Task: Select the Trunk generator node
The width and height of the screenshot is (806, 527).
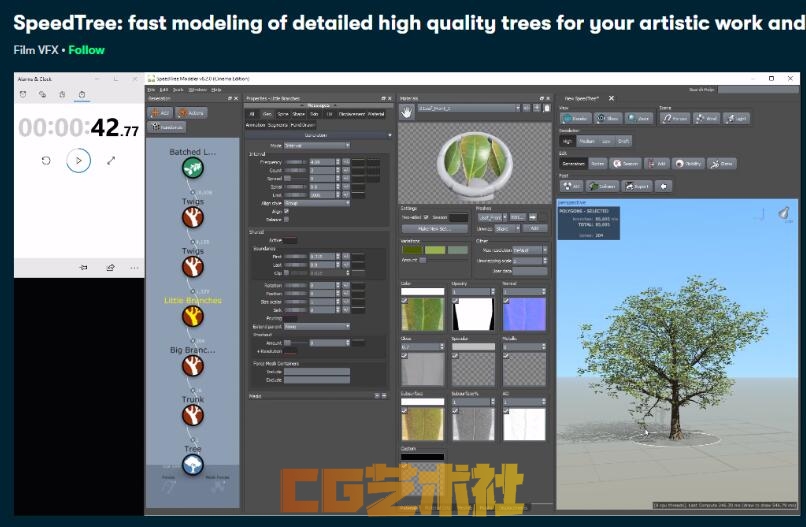Action: (x=193, y=415)
